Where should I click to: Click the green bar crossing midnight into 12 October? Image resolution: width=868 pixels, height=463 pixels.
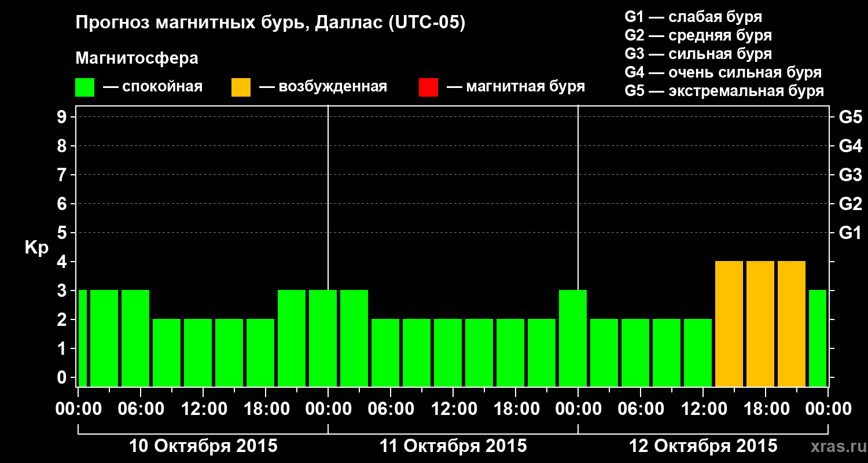click(x=573, y=338)
